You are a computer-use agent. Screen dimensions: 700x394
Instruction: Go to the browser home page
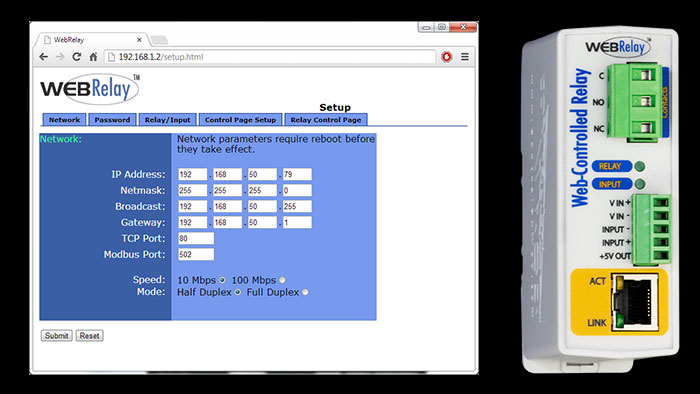coord(93,57)
